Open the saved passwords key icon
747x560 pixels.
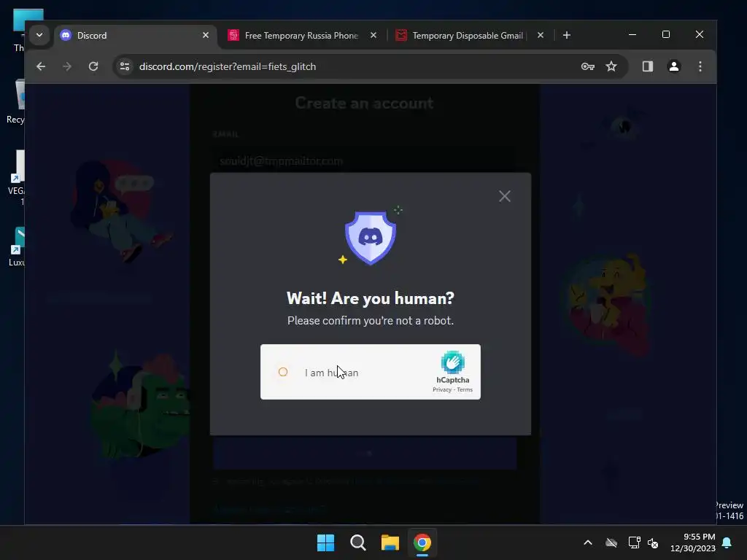click(587, 66)
